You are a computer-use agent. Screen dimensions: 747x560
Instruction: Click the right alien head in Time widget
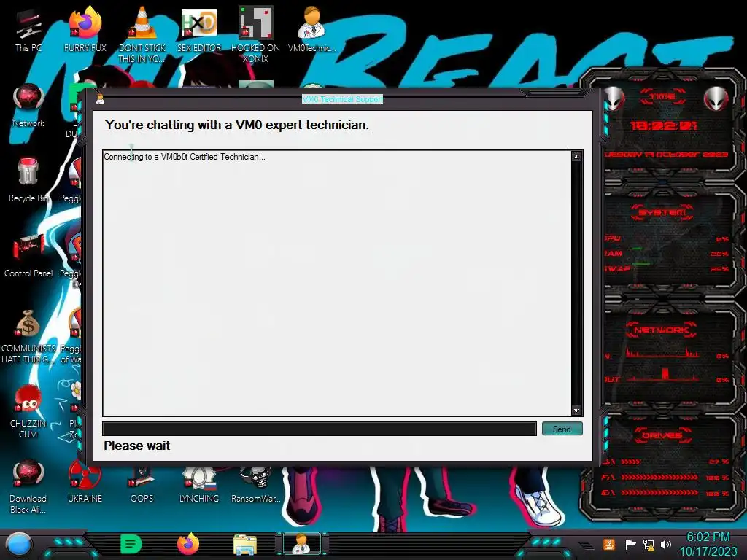tap(716, 98)
